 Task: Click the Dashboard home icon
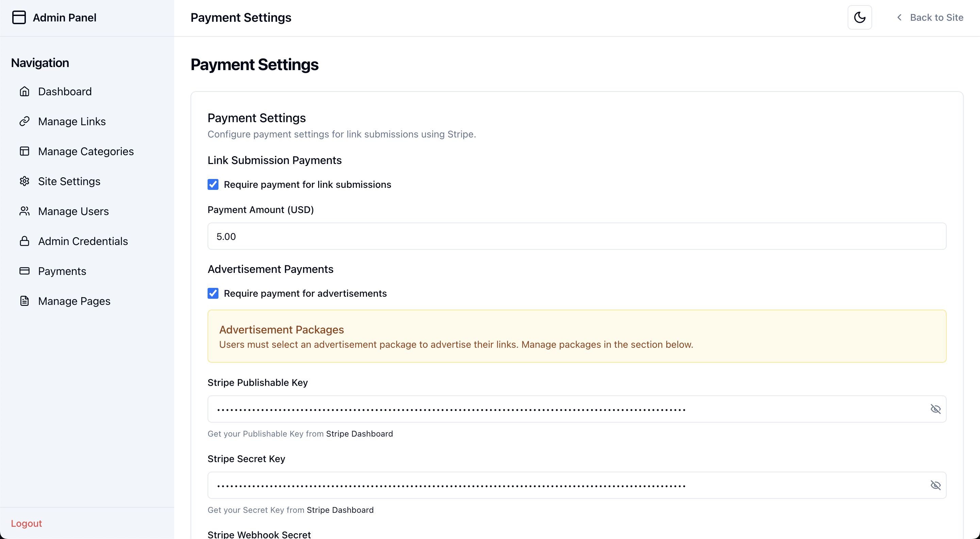[x=24, y=92]
